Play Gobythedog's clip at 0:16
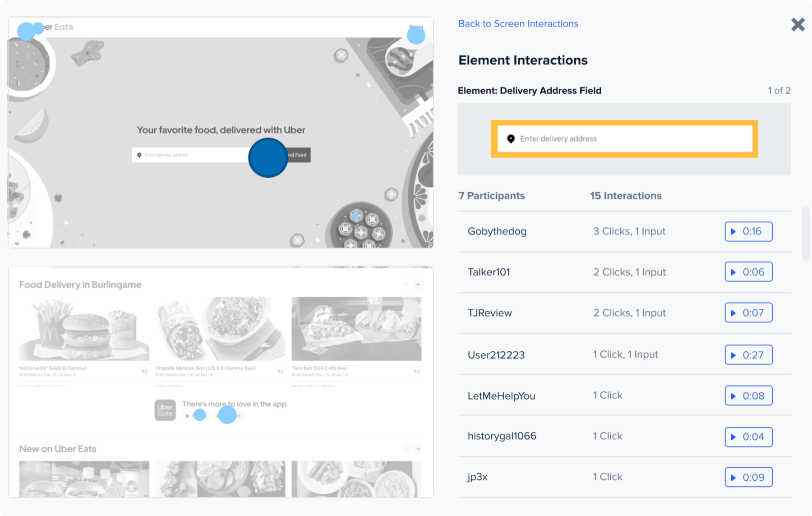 [748, 231]
